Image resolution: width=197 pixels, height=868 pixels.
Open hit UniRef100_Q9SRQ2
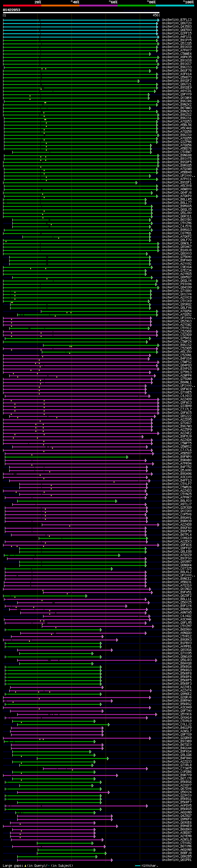point(177,304)
